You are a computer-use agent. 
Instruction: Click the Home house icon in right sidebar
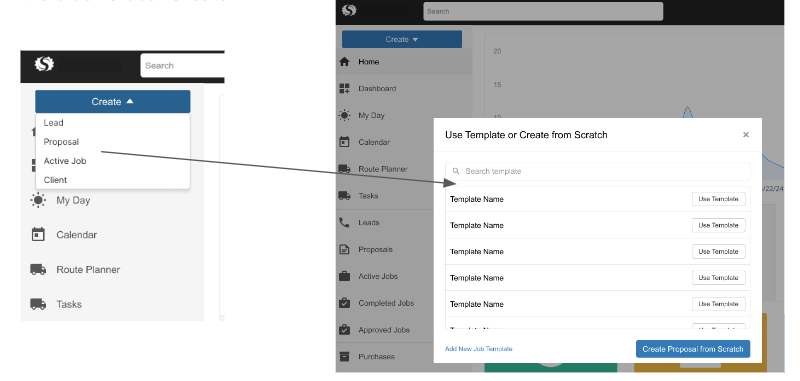click(345, 62)
